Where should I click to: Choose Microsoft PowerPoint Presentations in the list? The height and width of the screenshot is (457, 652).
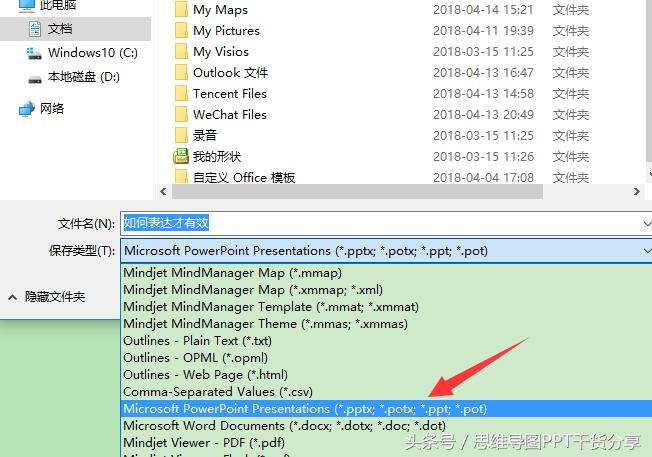[386, 409]
